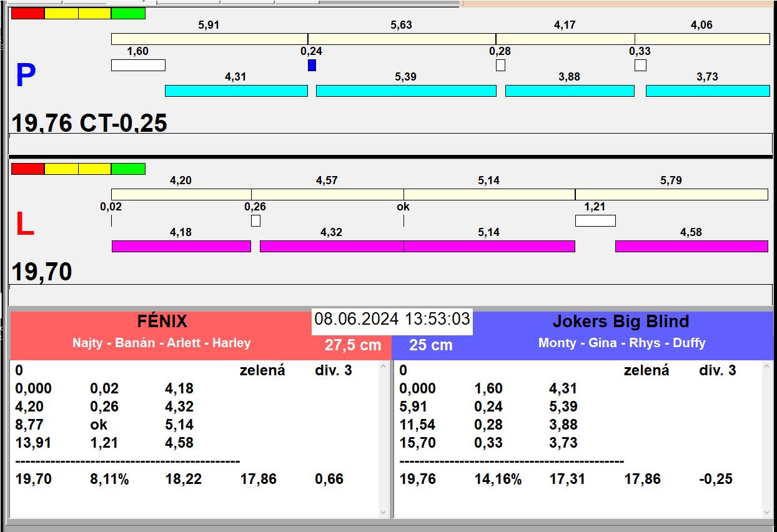Click the Jokers Big Blind team header

click(x=620, y=322)
